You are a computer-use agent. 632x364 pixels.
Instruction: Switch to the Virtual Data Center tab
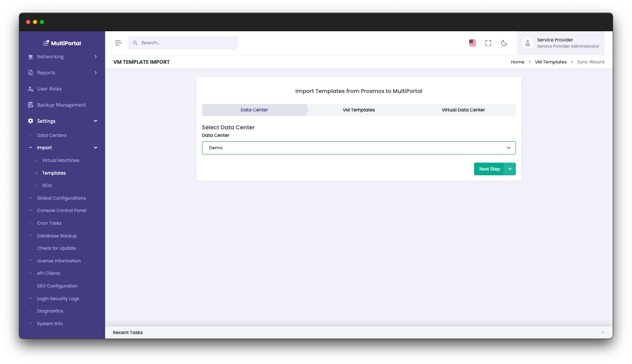coord(463,110)
